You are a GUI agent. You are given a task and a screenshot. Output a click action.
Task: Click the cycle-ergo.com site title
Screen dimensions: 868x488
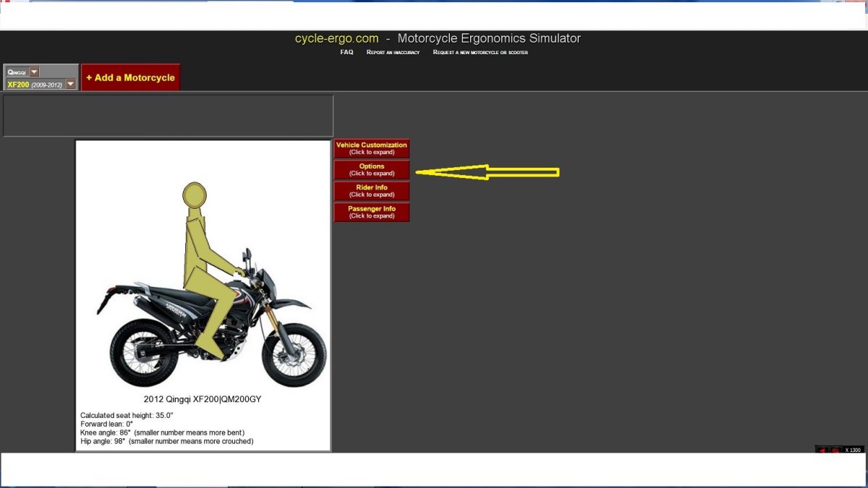coord(336,38)
